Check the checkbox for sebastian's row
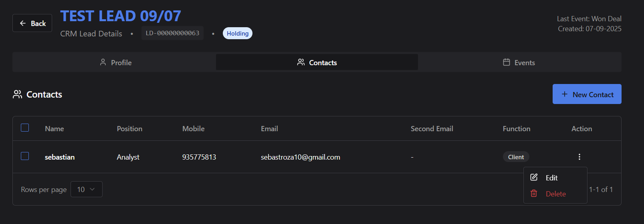The width and height of the screenshot is (644, 224). coord(25,156)
